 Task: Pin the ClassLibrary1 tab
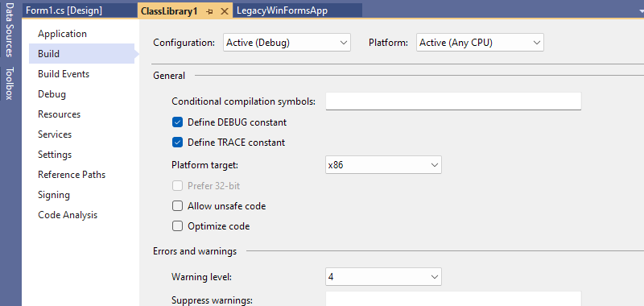(x=210, y=11)
